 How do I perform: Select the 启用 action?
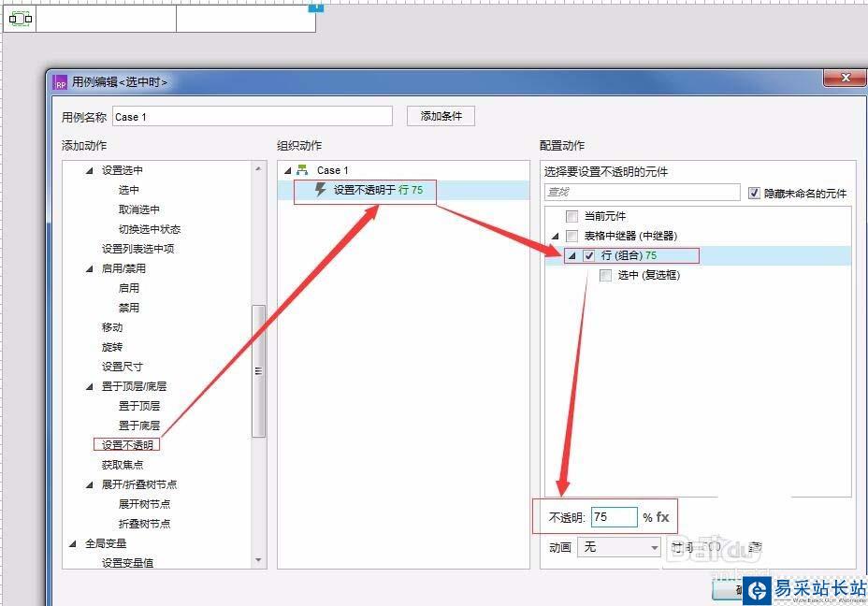(128, 288)
